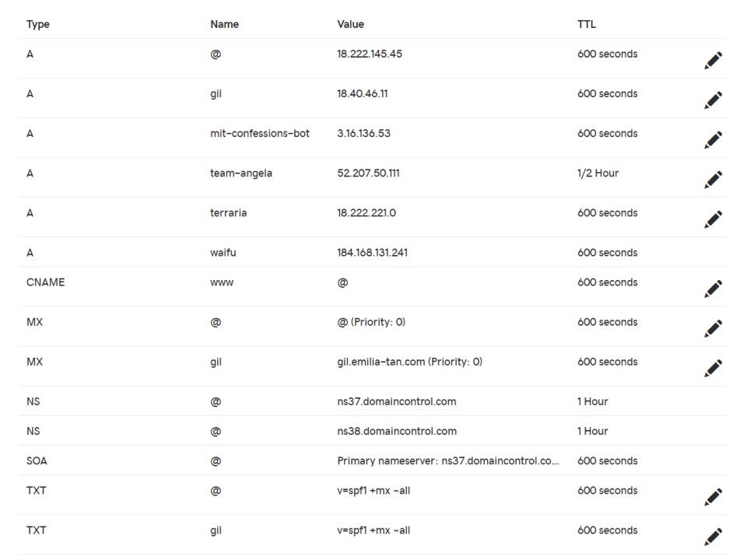Click the ns37.domaincontrol.com nameserver value
This screenshot has height=560, width=754.
tap(397, 401)
